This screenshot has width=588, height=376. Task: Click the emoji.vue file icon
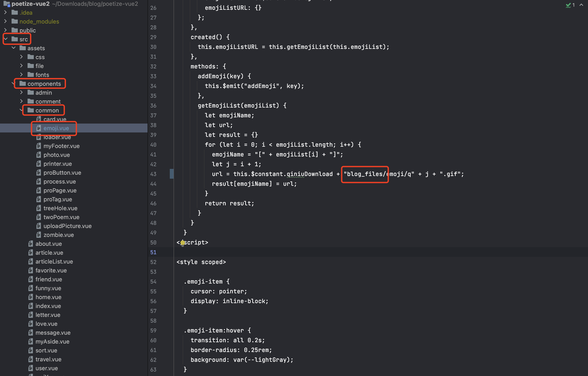pyautogui.click(x=39, y=128)
